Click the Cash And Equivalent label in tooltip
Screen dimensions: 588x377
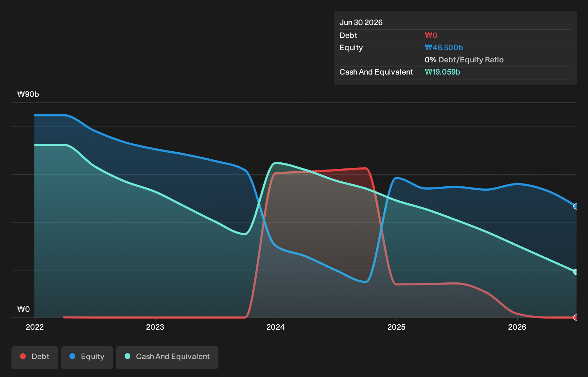[x=376, y=72]
